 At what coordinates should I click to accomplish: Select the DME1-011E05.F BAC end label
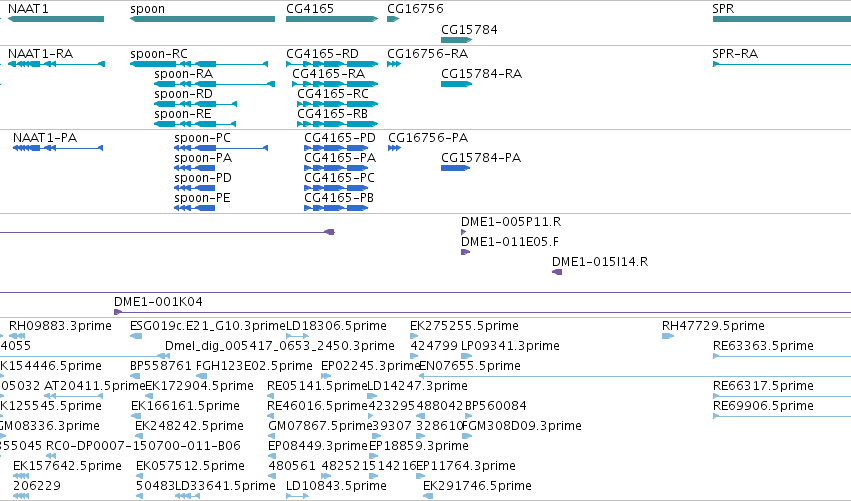510,242
